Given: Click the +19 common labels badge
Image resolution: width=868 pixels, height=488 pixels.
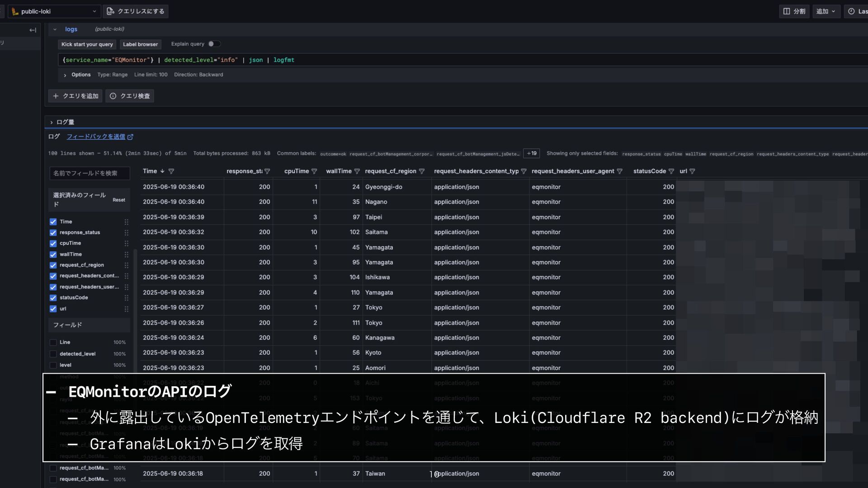Looking at the screenshot, I should pyautogui.click(x=531, y=153).
